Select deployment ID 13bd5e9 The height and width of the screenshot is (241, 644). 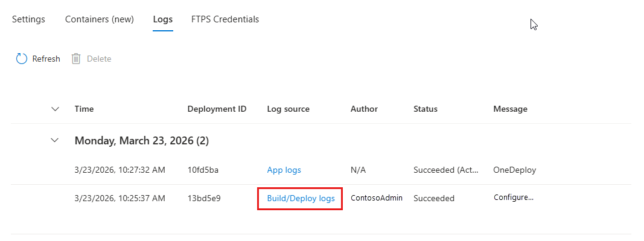(204, 198)
